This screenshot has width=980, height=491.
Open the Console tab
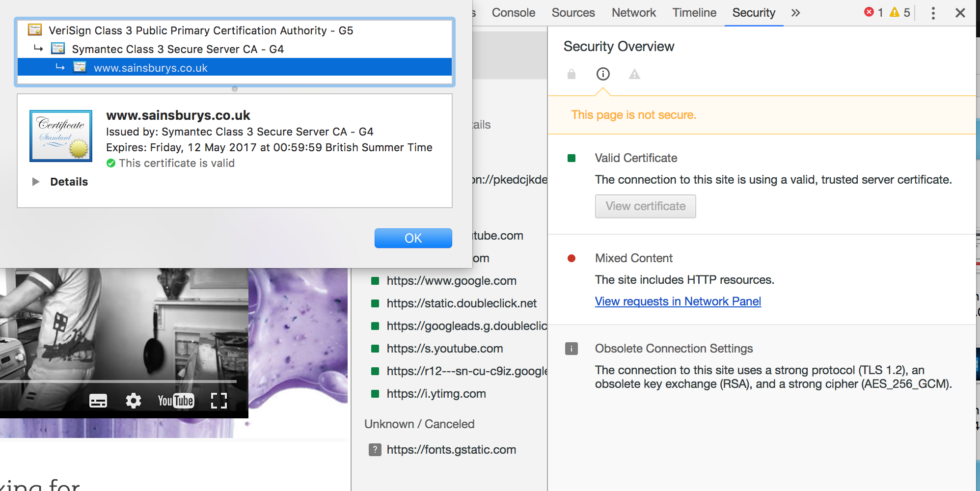513,13
